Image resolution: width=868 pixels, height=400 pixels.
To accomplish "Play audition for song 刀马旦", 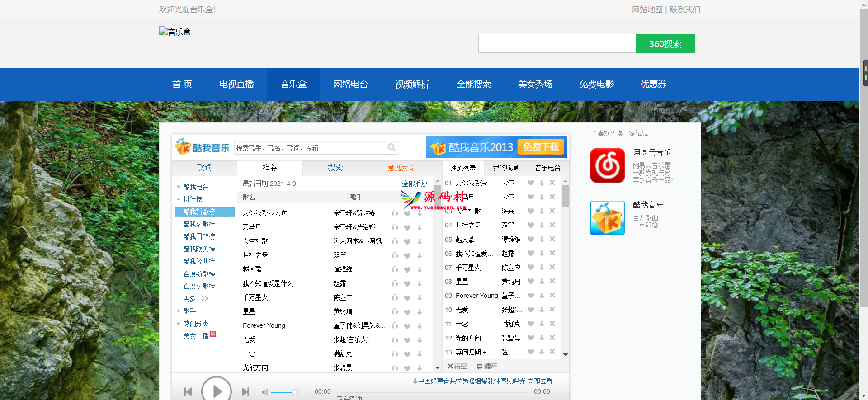I will 395,227.
